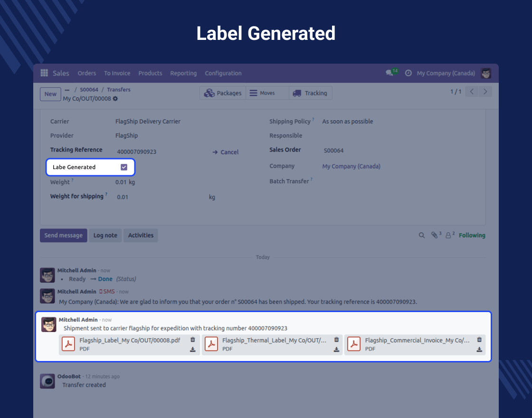This screenshot has height=418, width=532.
Task: Open the Orders menu
Action: [87, 73]
